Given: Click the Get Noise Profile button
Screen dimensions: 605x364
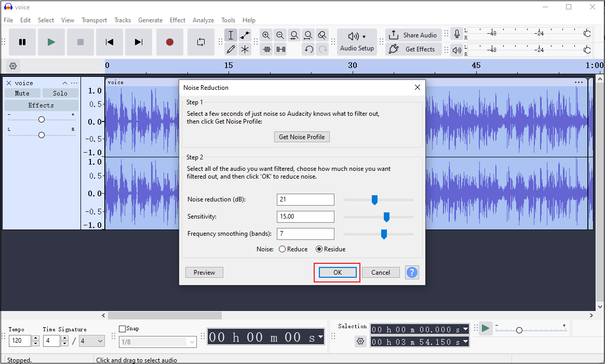Looking at the screenshot, I should 302,137.
